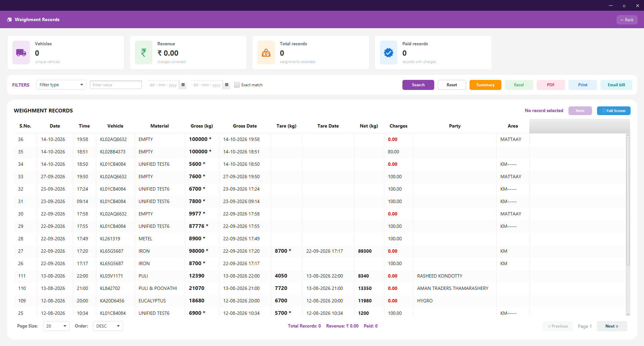Export records with the PDF button

[x=551, y=85]
